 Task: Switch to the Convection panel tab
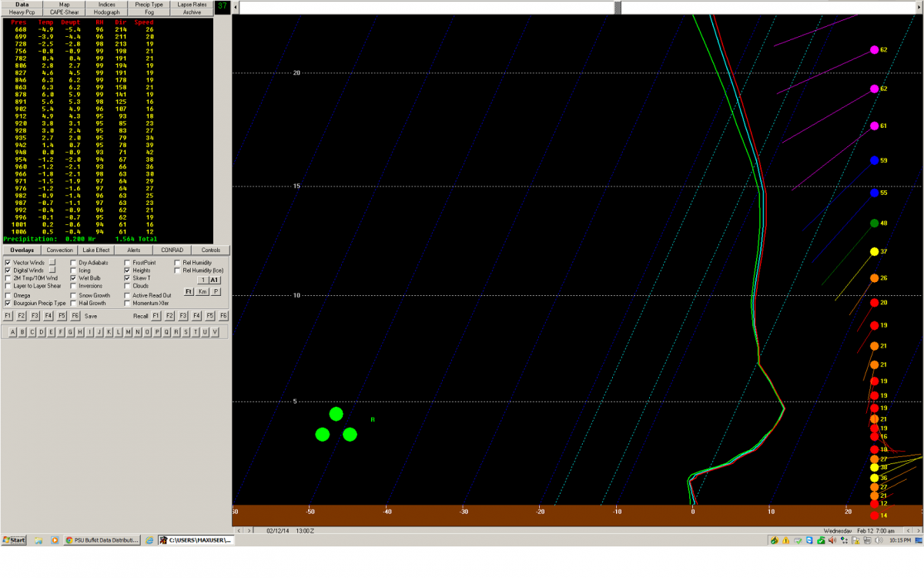59,250
